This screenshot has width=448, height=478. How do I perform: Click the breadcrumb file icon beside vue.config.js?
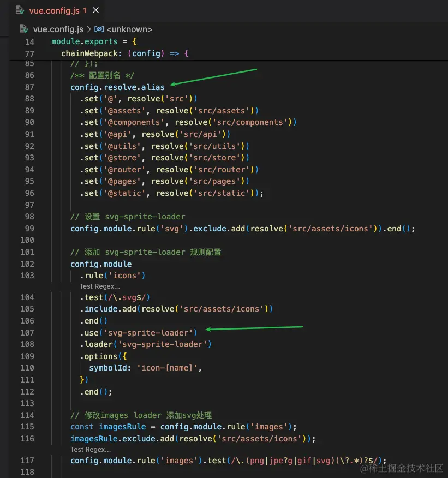click(x=24, y=29)
